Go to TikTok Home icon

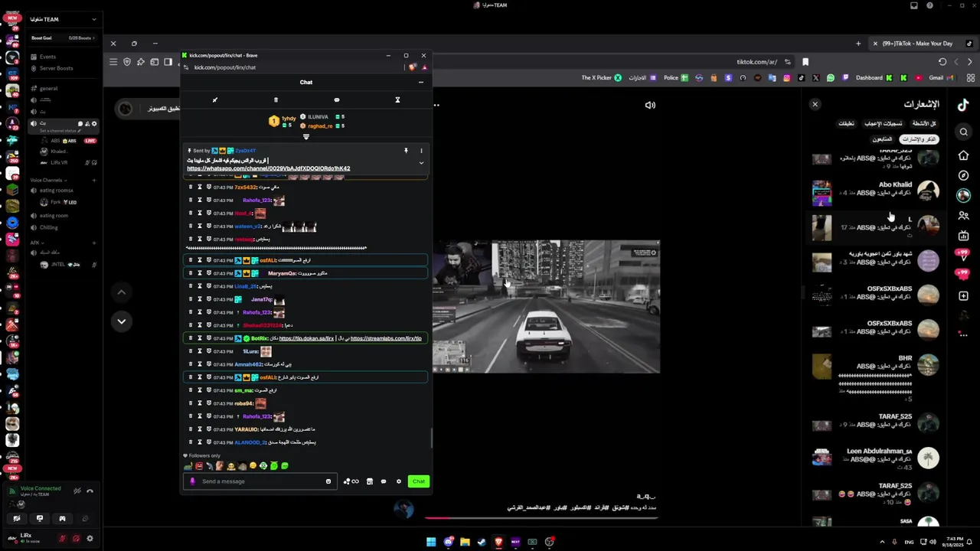tap(964, 155)
